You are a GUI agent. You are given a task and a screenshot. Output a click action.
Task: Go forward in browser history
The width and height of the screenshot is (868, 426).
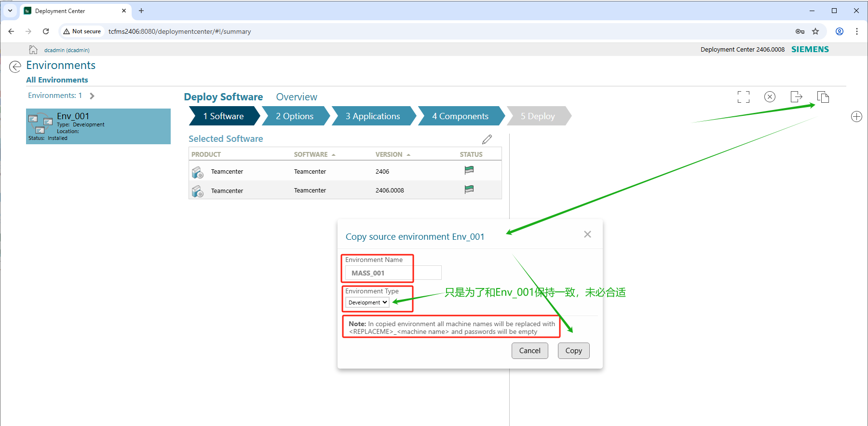click(28, 31)
